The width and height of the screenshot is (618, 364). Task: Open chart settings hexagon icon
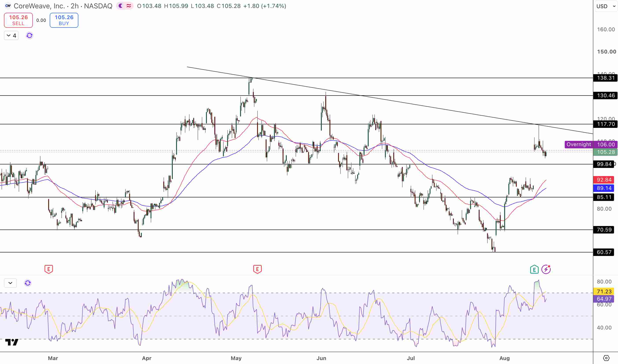tap(606, 358)
